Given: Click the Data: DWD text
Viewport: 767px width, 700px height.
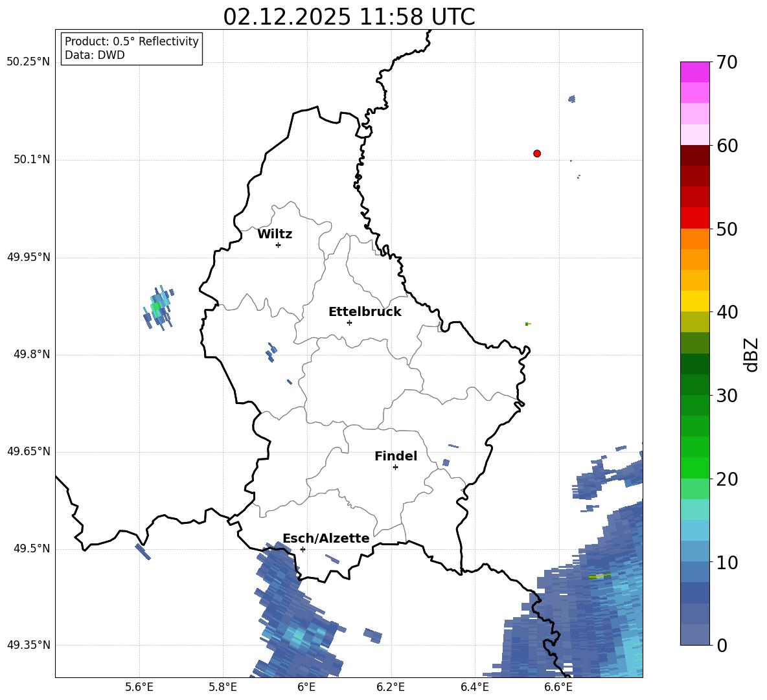Looking at the screenshot, I should point(95,55).
